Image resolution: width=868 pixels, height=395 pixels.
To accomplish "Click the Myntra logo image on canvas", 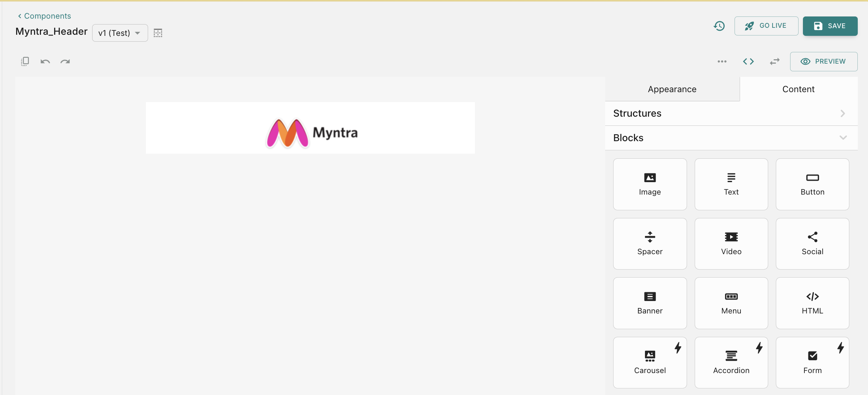I will click(312, 133).
